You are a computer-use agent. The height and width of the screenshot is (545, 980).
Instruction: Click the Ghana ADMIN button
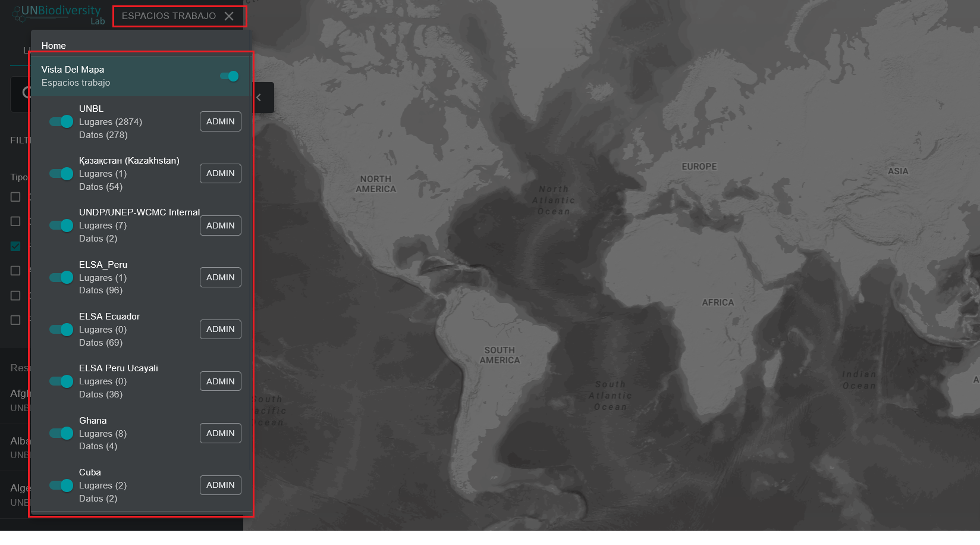click(x=220, y=433)
